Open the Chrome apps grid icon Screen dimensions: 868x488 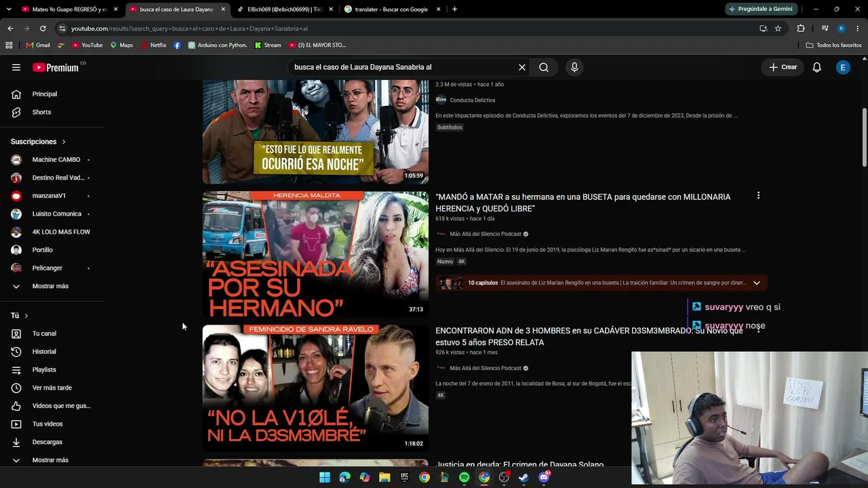tap(9, 45)
